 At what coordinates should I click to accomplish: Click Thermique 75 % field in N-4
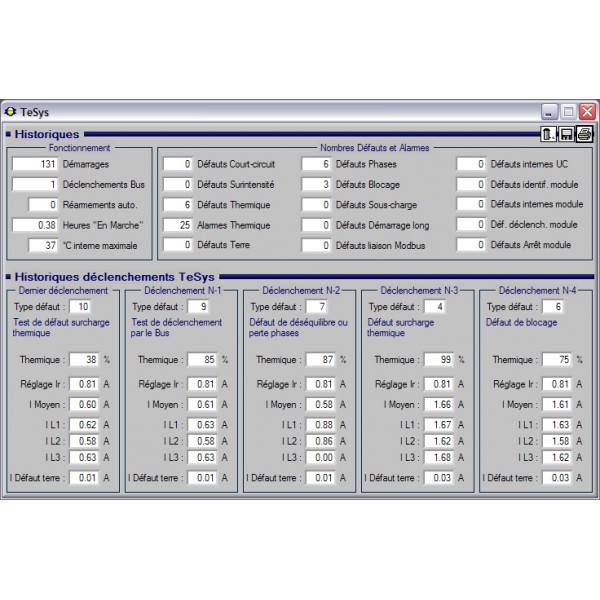(x=557, y=360)
